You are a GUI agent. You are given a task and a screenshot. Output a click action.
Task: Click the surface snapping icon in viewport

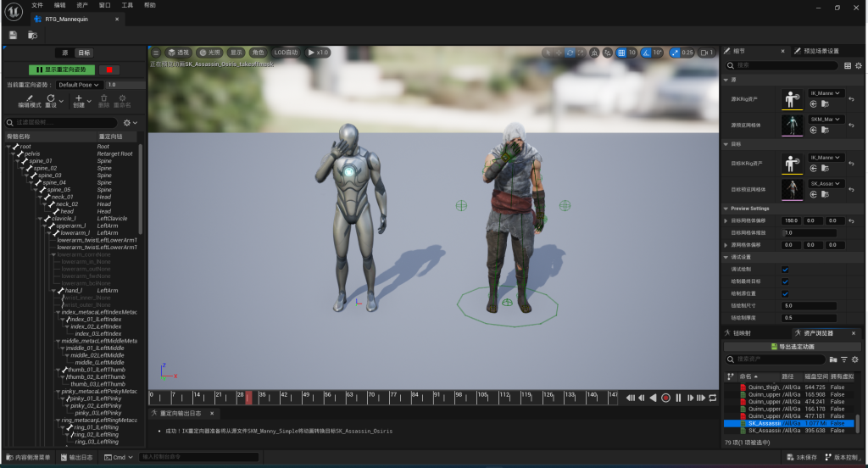tap(608, 53)
